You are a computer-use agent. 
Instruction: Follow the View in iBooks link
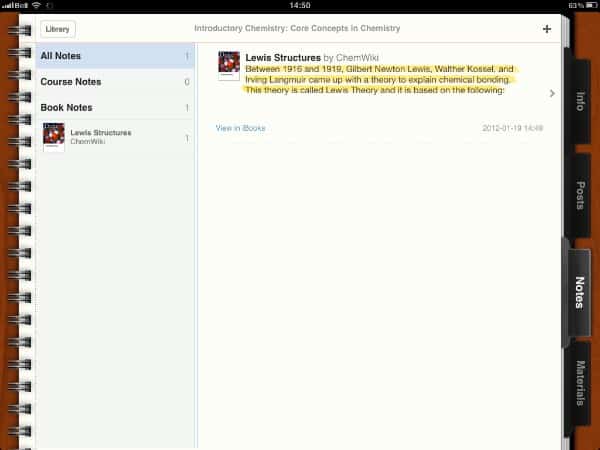click(x=240, y=128)
